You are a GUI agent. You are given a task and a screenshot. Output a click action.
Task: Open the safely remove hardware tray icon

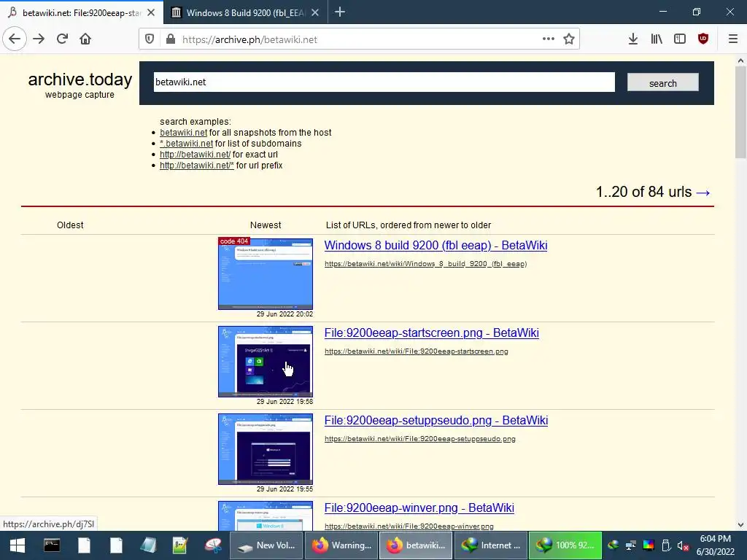(x=666, y=545)
